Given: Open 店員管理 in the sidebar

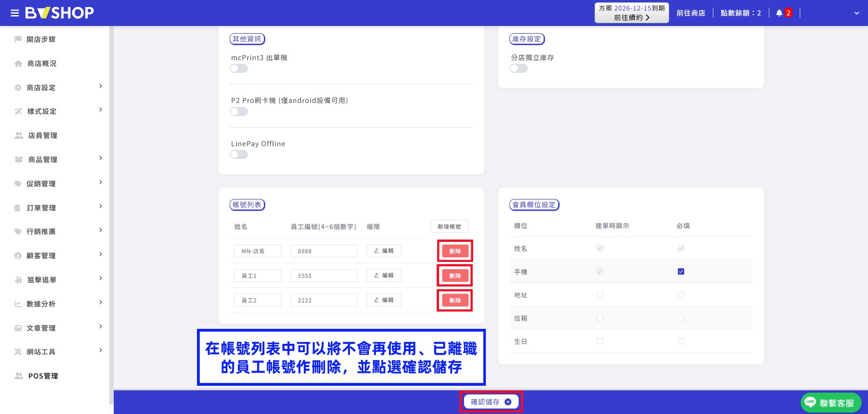Looking at the screenshot, I should pos(43,135).
